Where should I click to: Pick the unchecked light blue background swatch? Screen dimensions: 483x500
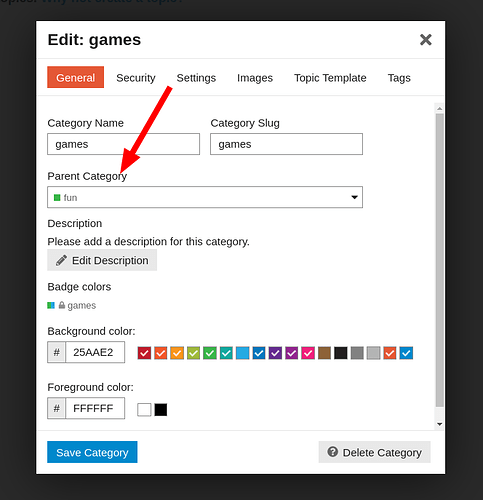(x=242, y=353)
